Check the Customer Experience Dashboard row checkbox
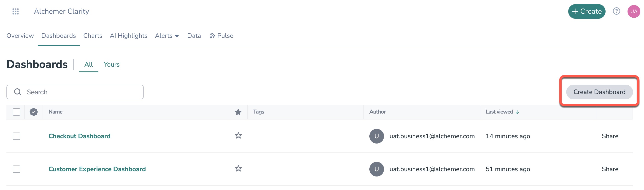Screen dimensions: 644x190 click(x=16, y=169)
